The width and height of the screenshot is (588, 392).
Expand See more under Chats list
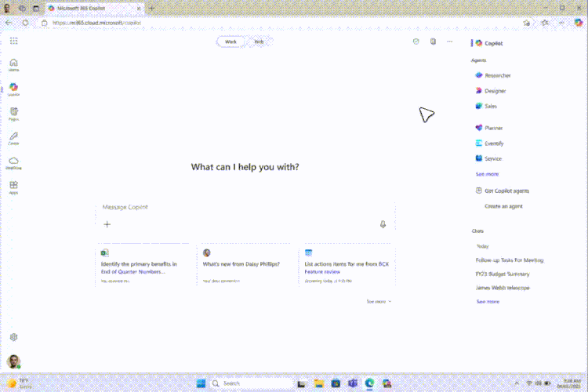(488, 302)
